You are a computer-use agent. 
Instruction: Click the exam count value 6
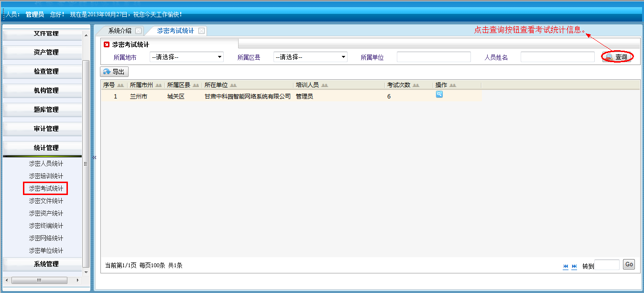click(389, 96)
